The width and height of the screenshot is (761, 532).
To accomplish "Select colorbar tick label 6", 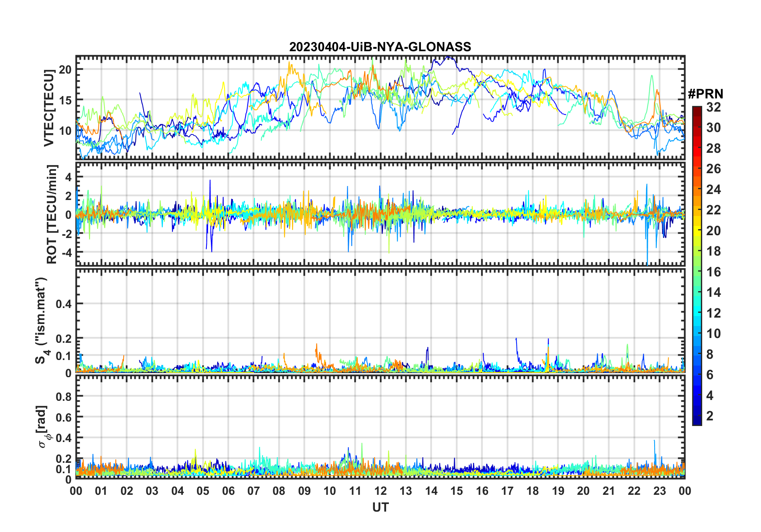I will pos(710,375).
